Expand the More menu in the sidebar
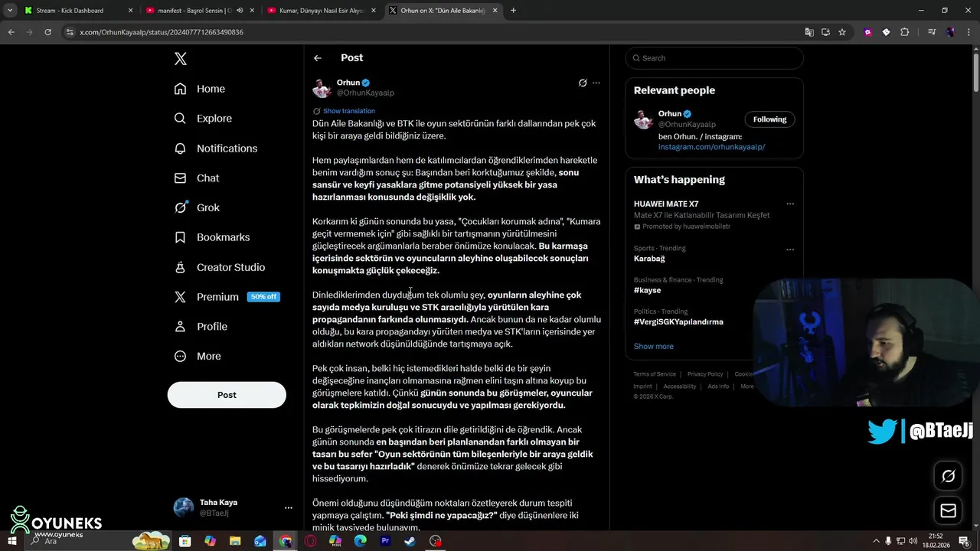980x551 pixels. (x=198, y=357)
